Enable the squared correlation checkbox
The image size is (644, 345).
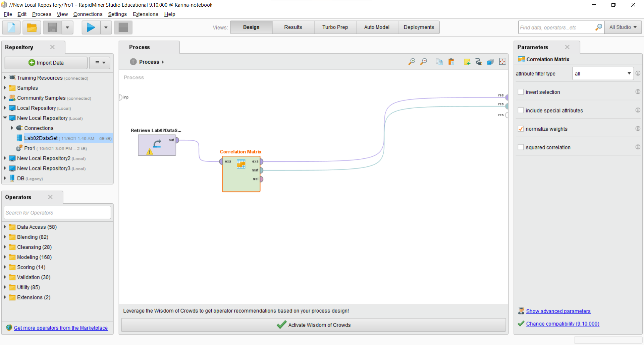click(521, 147)
